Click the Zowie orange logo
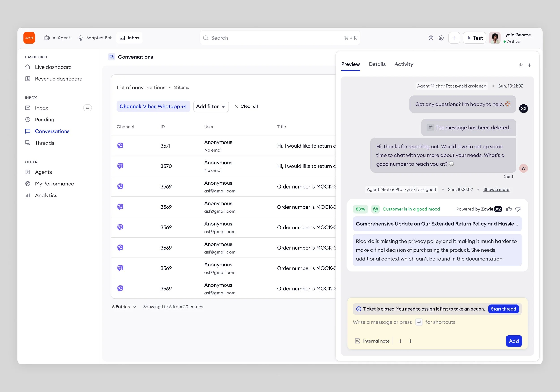 point(29,38)
